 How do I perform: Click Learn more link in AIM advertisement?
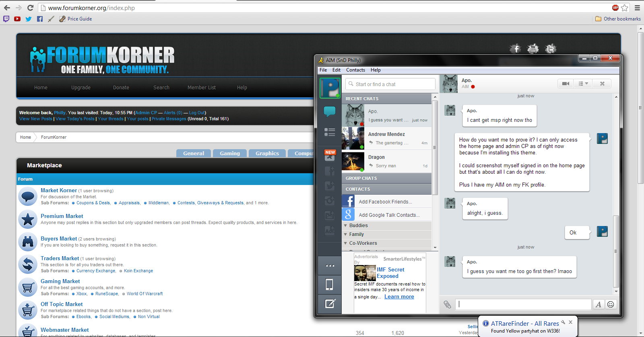point(399,297)
